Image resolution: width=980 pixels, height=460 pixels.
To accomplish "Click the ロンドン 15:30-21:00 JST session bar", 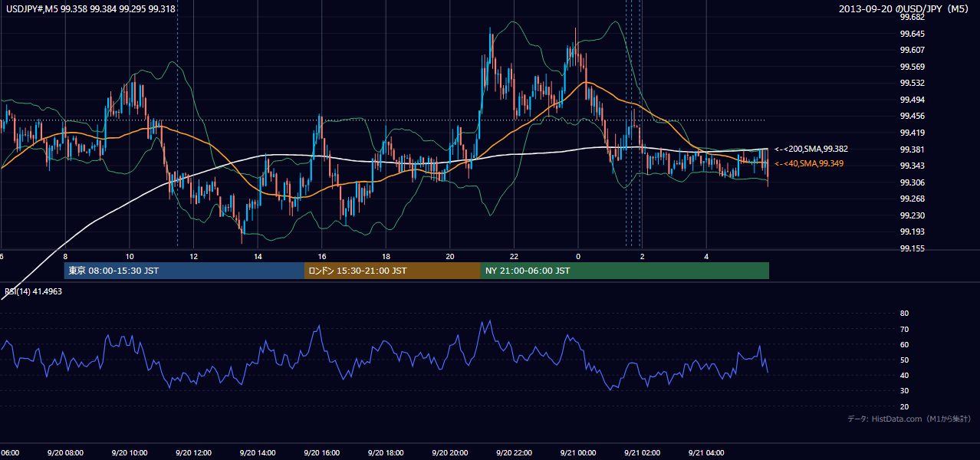I will point(393,271).
